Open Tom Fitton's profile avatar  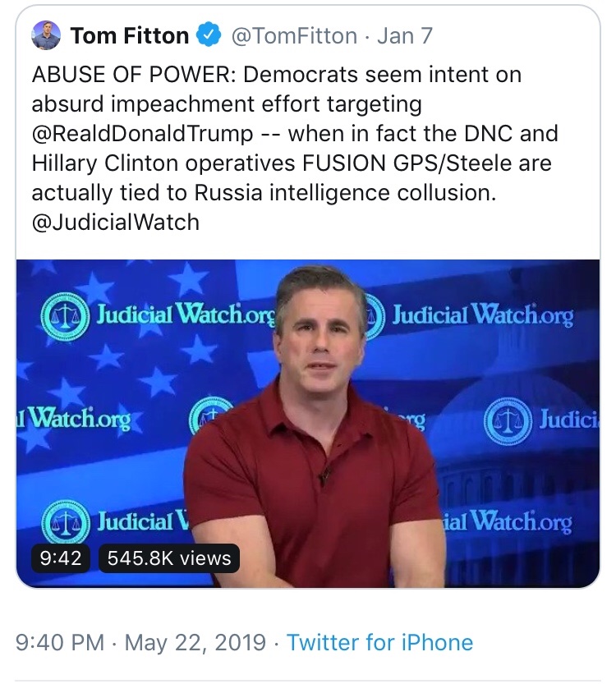pos(45,36)
